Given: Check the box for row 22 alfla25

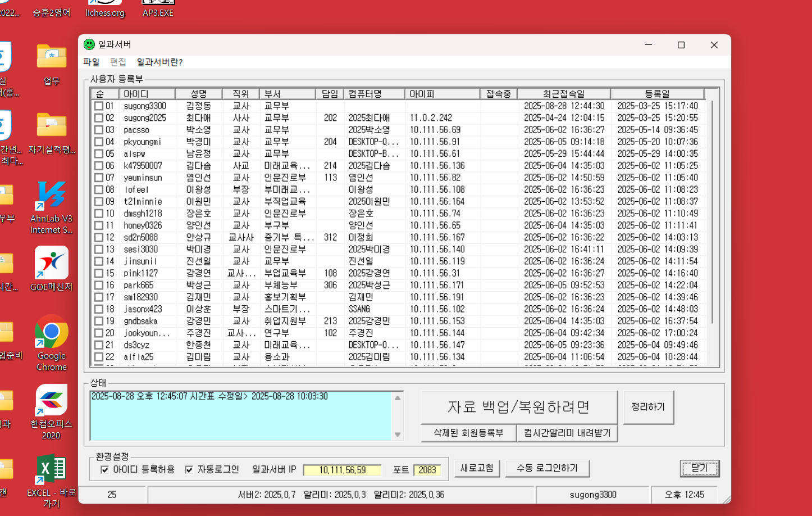Looking at the screenshot, I should click(x=99, y=356).
